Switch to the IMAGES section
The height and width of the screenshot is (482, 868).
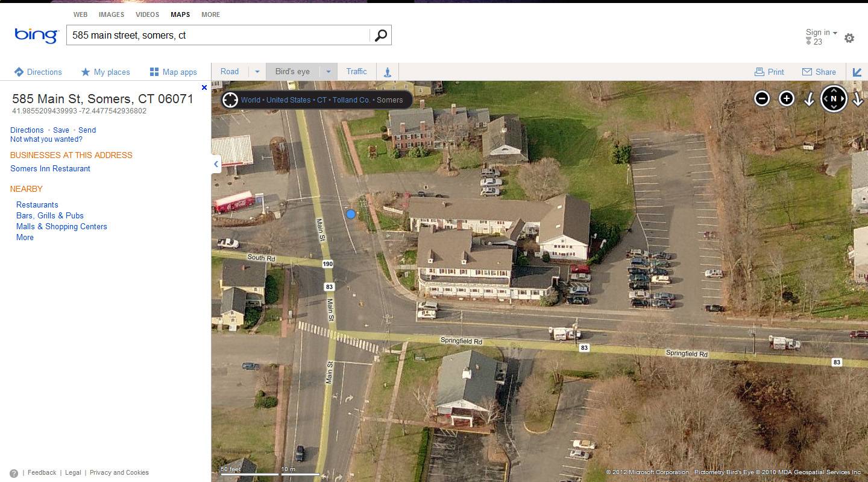tap(112, 14)
